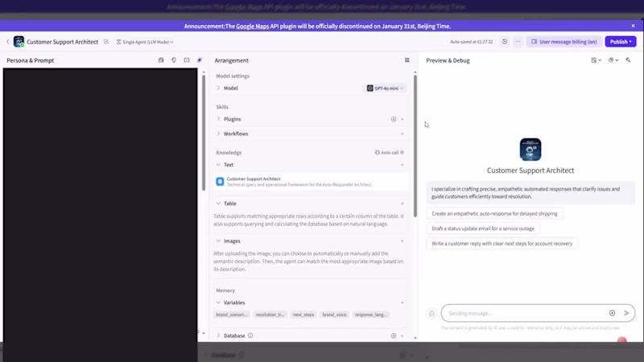Click the resolution_ti... variable tag
The width and height of the screenshot is (644, 362).
click(x=270, y=315)
